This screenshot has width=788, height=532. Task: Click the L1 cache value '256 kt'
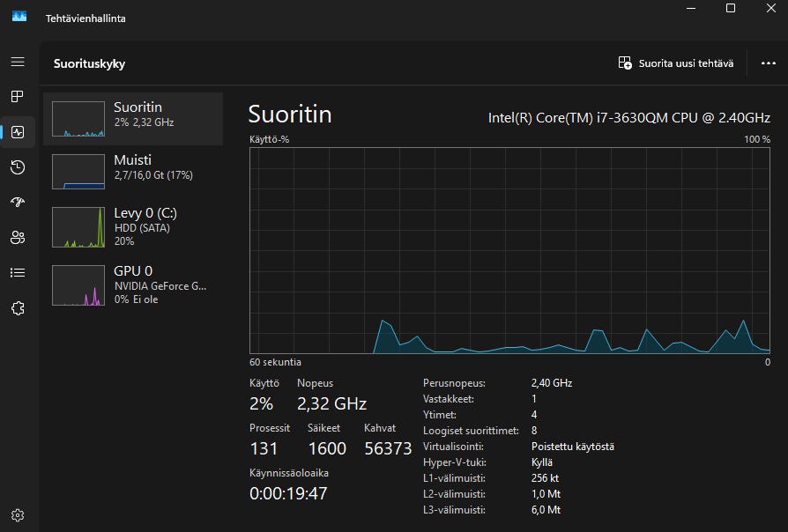pyautogui.click(x=546, y=477)
